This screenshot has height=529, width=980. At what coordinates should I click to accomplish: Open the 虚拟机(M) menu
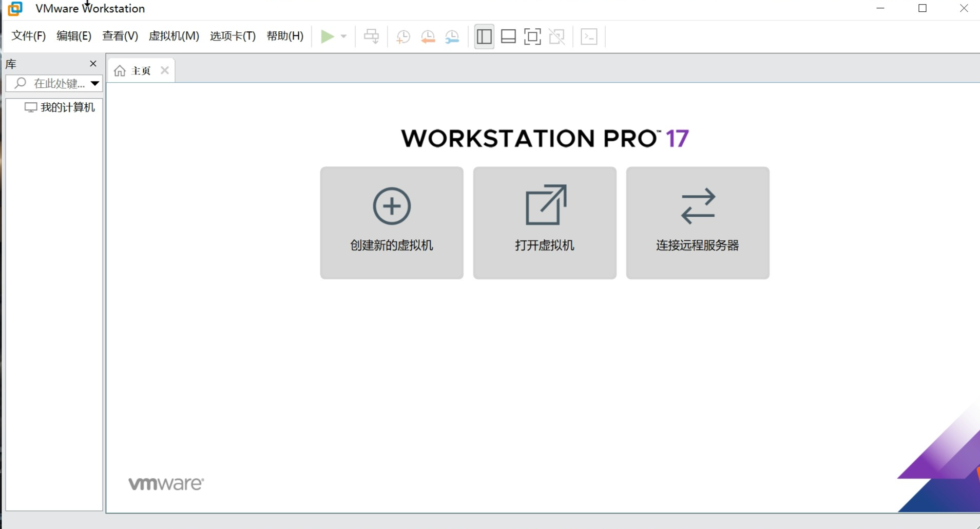[174, 36]
